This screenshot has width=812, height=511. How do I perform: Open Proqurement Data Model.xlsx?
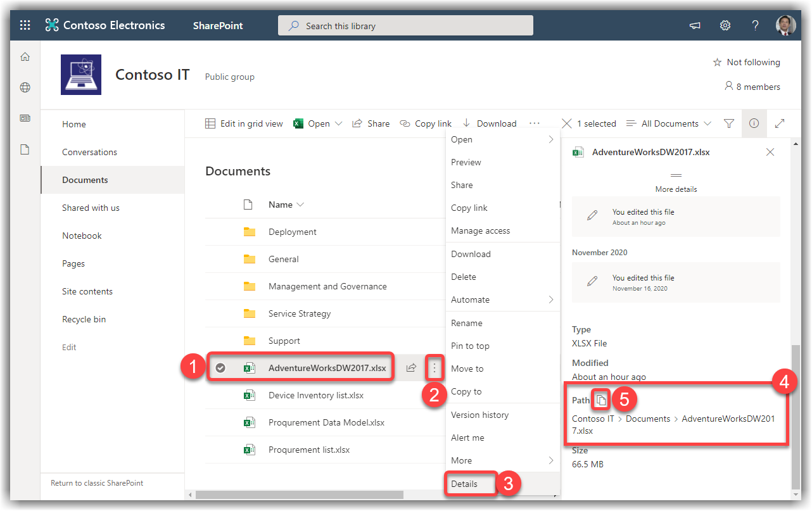326,422
